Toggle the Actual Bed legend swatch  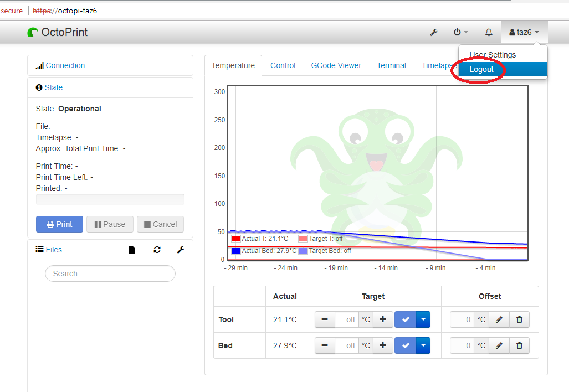[236, 251]
